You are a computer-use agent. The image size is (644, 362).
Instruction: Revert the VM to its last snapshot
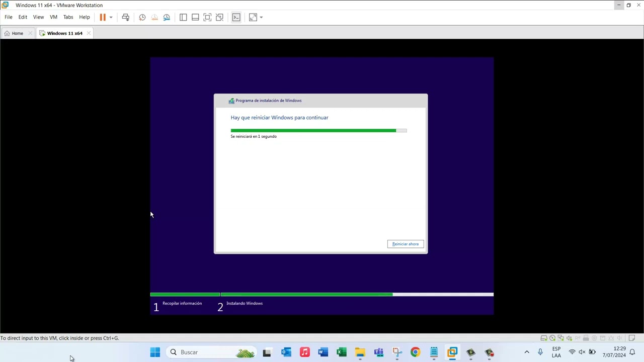(154, 17)
